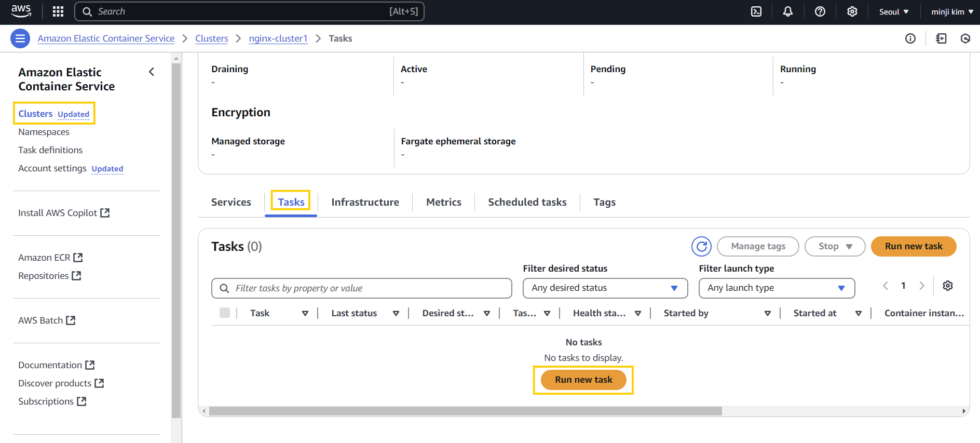
Task: Toggle the select-all tasks checkbox
Action: pos(225,313)
